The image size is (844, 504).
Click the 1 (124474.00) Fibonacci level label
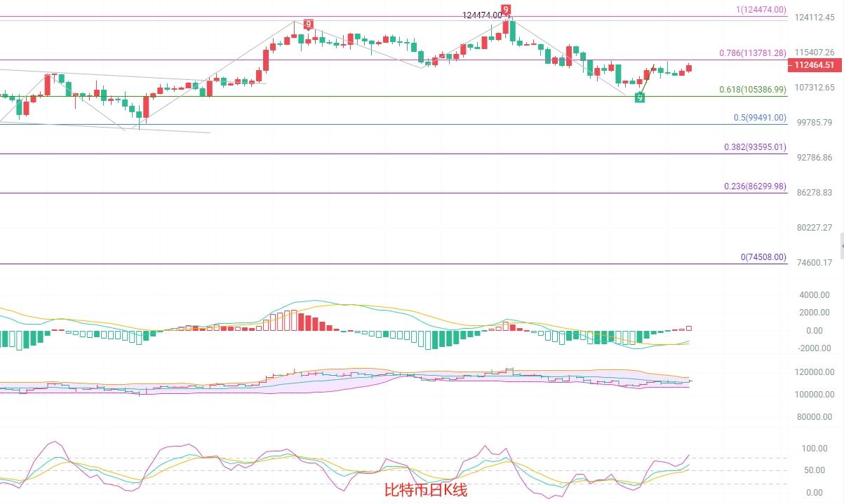pyautogui.click(x=761, y=10)
